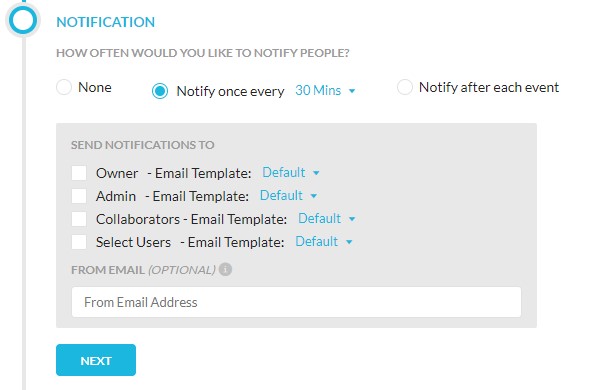592x390 pixels.
Task: Enable the Admin notification checkbox
Action: click(79, 196)
